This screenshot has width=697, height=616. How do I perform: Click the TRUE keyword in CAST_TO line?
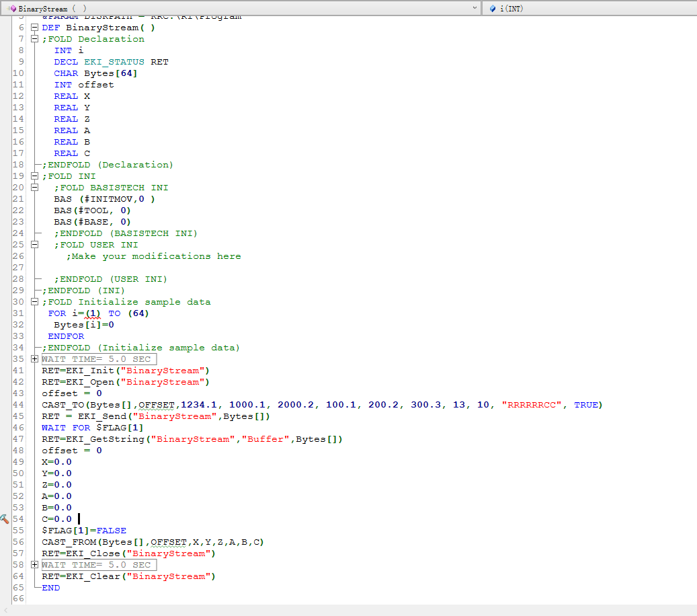pyautogui.click(x=586, y=405)
